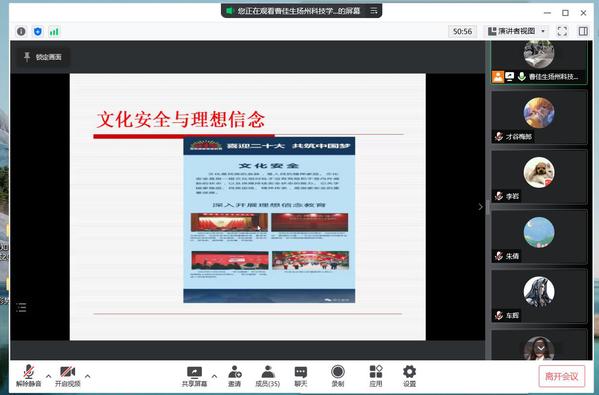
Task: Expand video options arrow beside camera
Action: [87, 376]
